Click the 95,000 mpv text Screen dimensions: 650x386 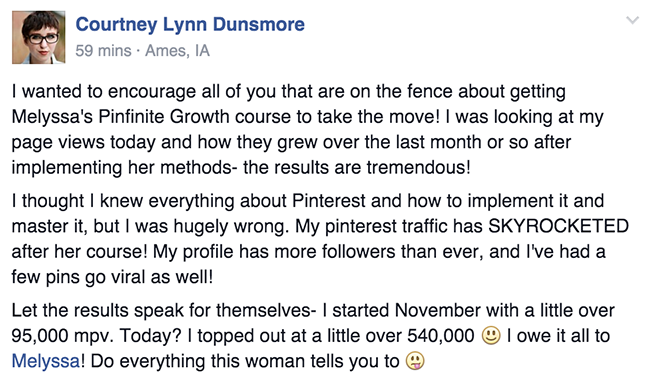(x=63, y=336)
